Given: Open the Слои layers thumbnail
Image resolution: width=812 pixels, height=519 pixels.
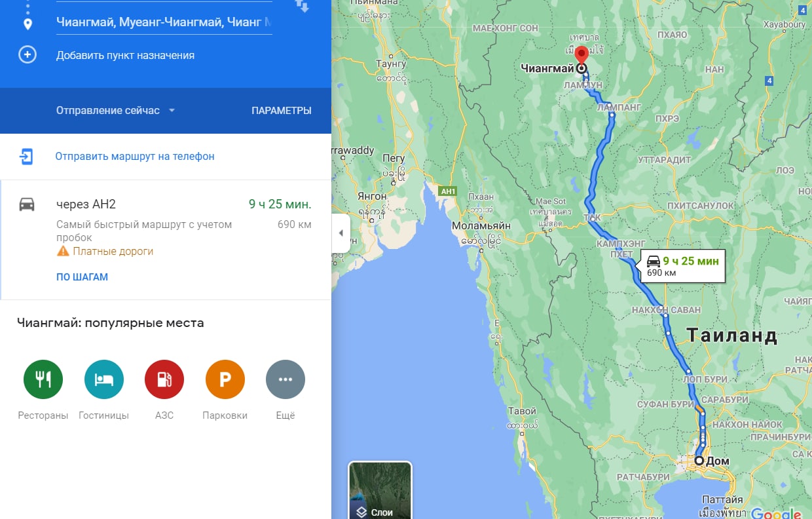Looking at the screenshot, I should [x=380, y=490].
